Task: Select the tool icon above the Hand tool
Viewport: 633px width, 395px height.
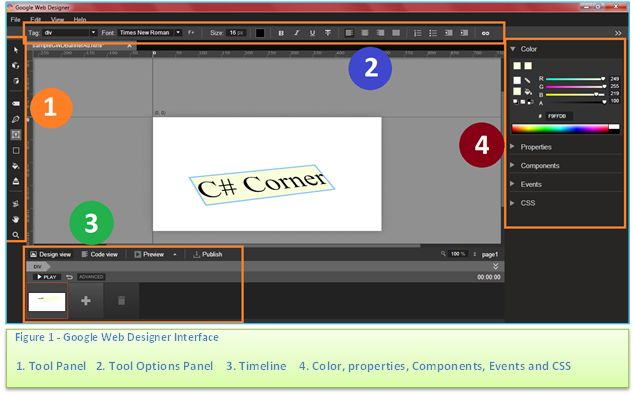Action: [16, 204]
